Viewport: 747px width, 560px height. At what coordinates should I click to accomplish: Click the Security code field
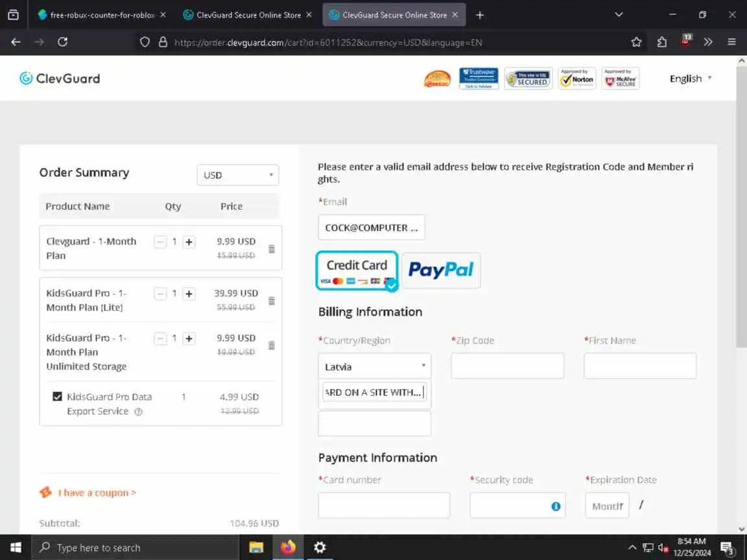coord(517,506)
